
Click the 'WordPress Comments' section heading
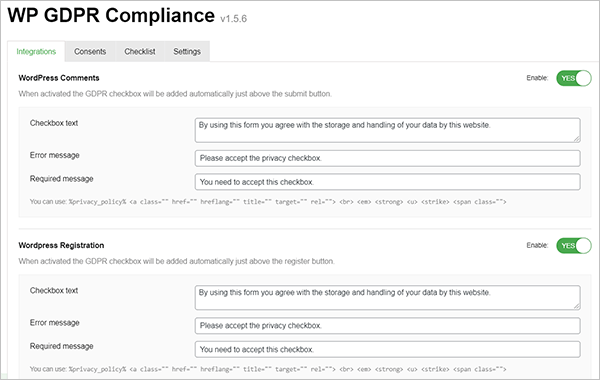[59, 78]
